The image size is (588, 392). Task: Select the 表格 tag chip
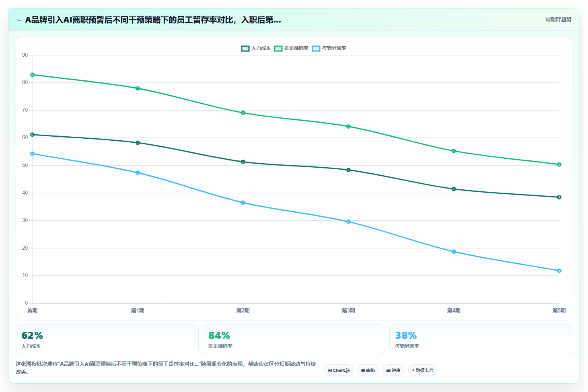click(x=368, y=370)
